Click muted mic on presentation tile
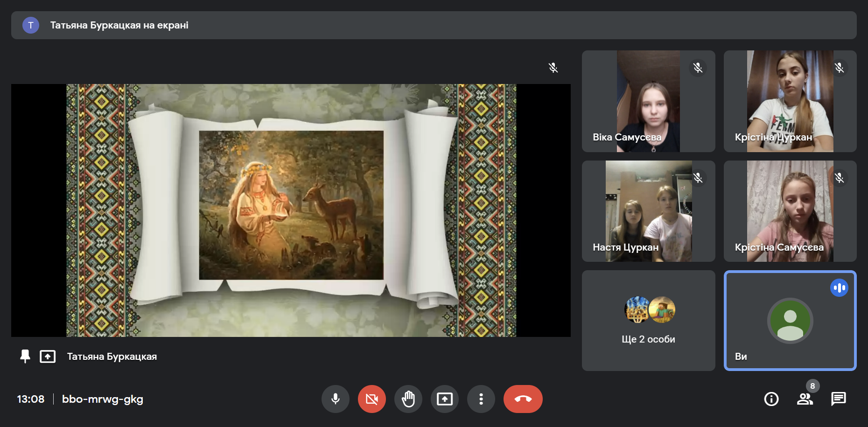The width and height of the screenshot is (868, 427). pos(553,68)
